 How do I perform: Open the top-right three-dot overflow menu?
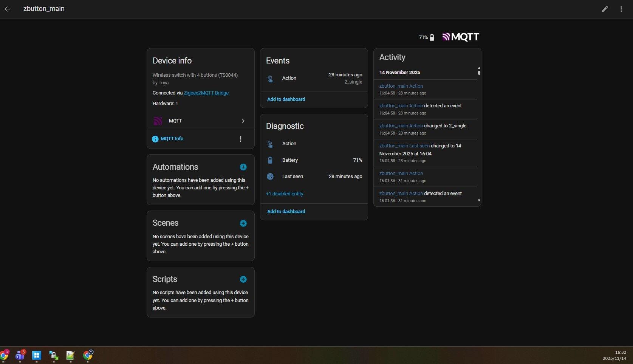(x=621, y=9)
